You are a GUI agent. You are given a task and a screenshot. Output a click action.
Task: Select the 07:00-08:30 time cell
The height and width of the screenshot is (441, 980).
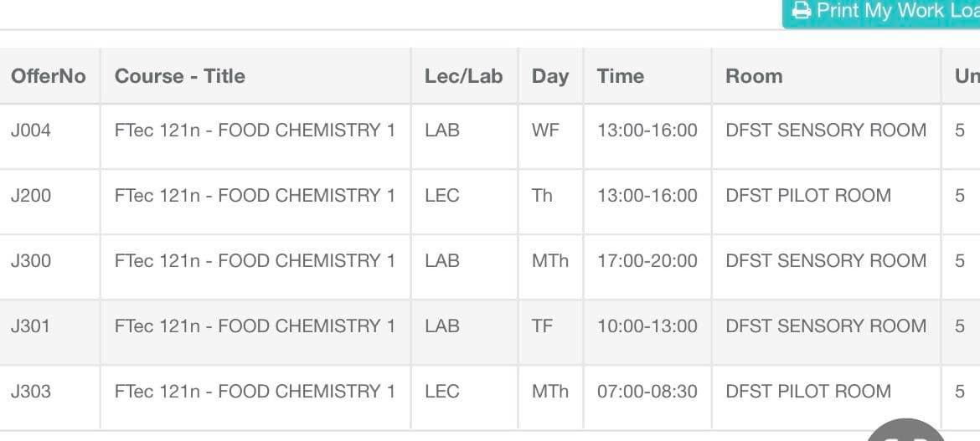[x=647, y=392]
